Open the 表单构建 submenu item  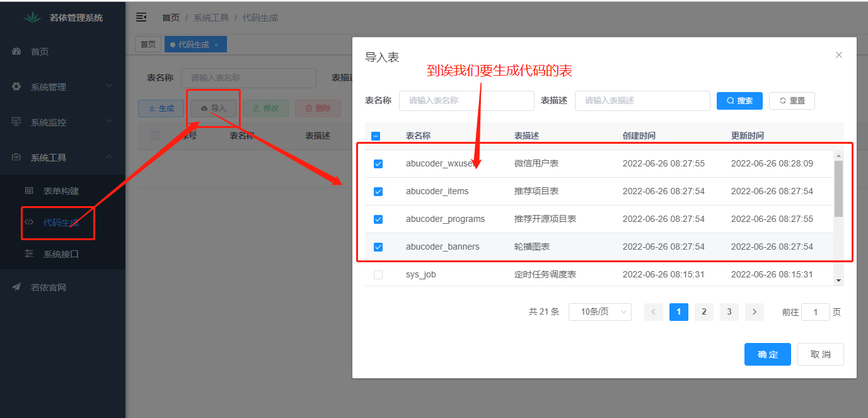tap(62, 191)
